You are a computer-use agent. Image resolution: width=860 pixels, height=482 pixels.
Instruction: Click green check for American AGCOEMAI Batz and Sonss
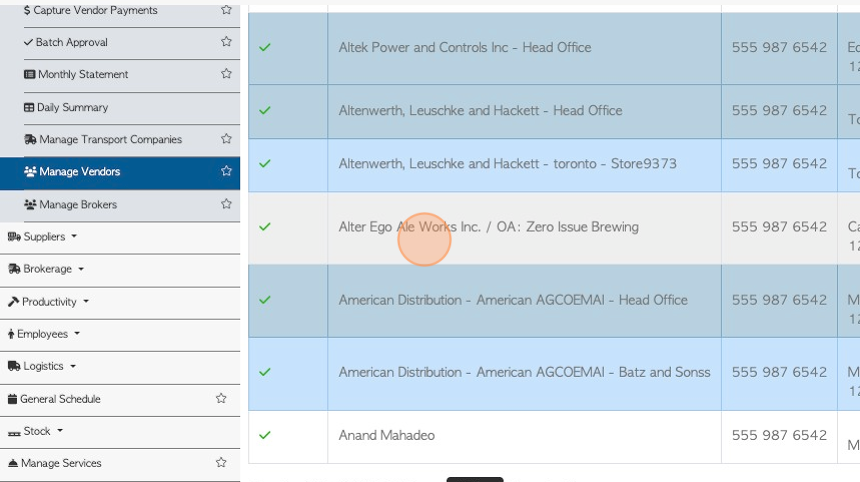(x=265, y=372)
